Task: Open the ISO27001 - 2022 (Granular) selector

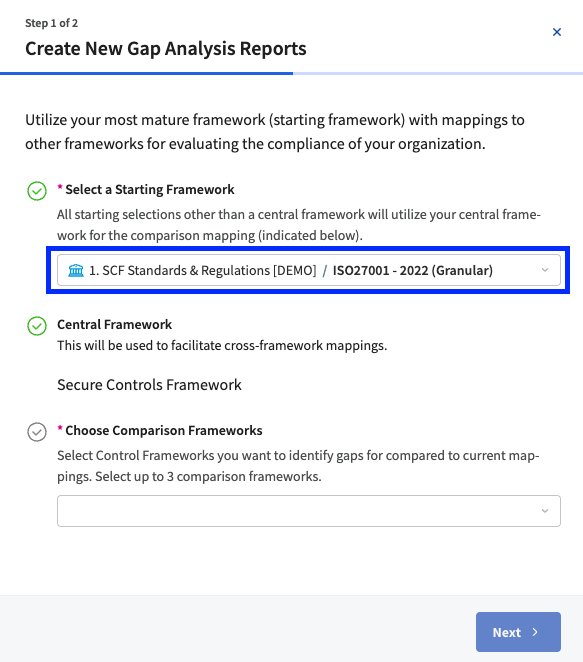Action: click(309, 270)
